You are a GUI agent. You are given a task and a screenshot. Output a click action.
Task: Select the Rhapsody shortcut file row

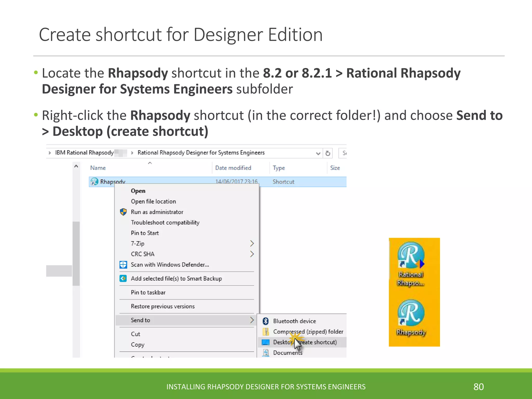click(x=218, y=182)
